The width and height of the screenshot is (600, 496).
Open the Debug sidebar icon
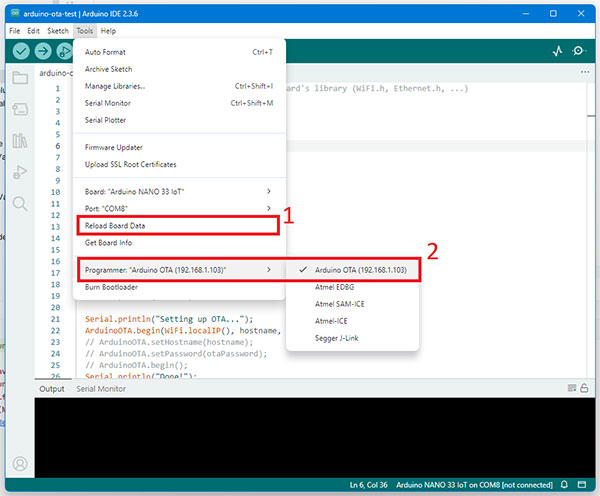pos(20,172)
